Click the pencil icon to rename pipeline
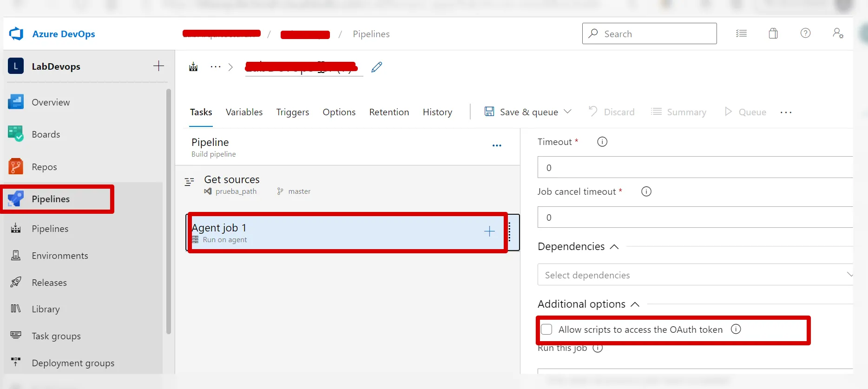The width and height of the screenshot is (868, 389). point(377,67)
